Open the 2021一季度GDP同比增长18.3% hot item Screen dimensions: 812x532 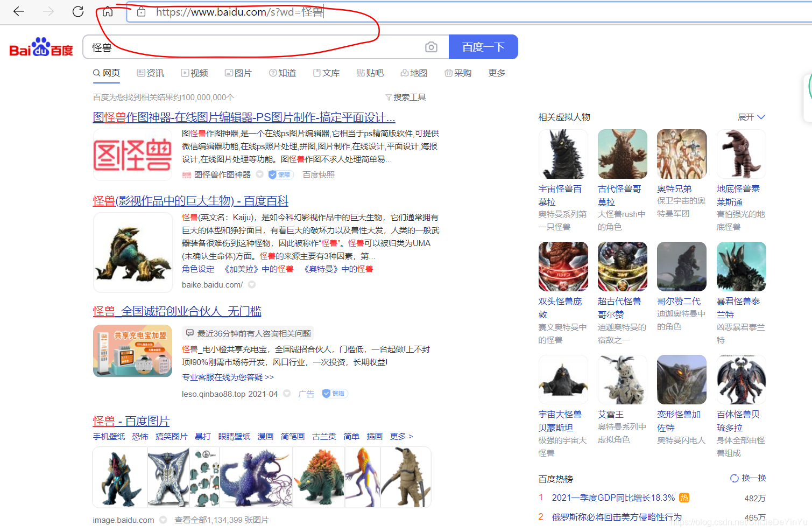(613, 498)
